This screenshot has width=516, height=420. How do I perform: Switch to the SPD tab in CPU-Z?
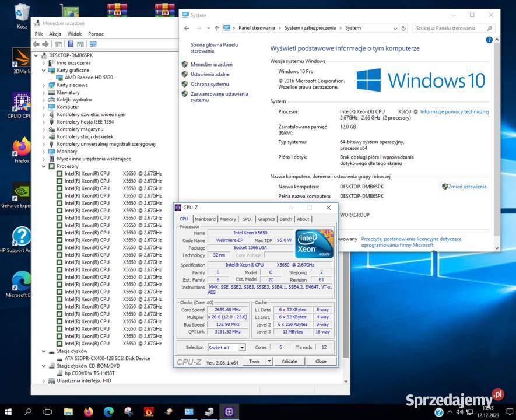point(247,219)
